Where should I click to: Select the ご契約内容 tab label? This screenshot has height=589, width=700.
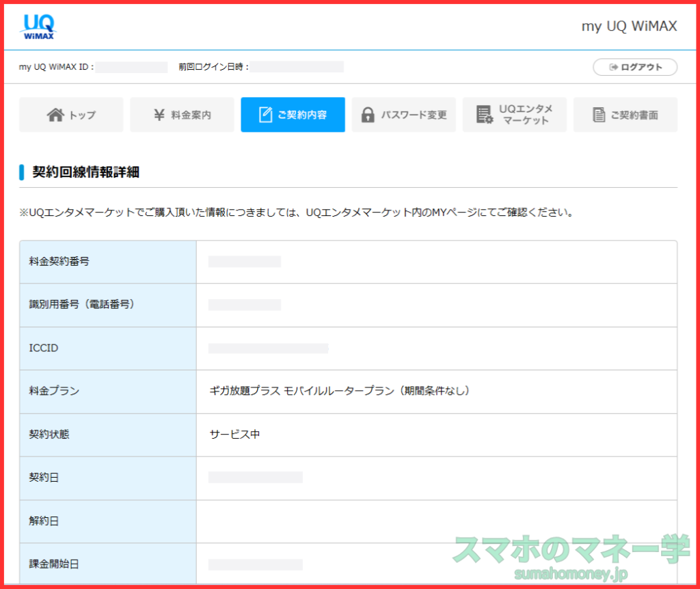[x=302, y=115]
